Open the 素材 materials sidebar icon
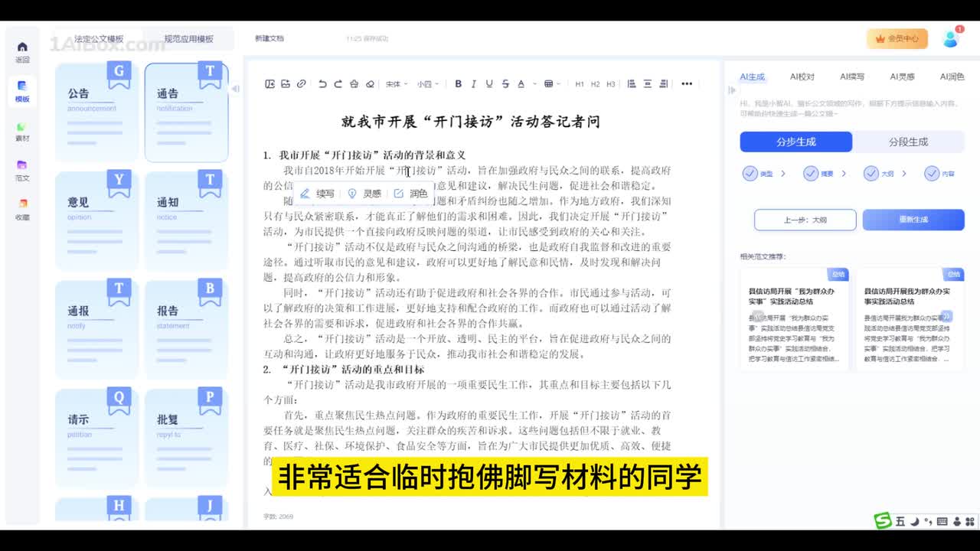980x551 pixels. click(x=22, y=132)
